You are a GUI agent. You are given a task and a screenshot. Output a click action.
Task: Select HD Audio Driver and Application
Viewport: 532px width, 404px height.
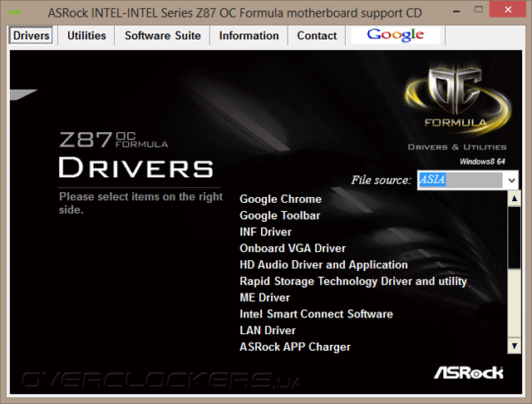point(323,264)
